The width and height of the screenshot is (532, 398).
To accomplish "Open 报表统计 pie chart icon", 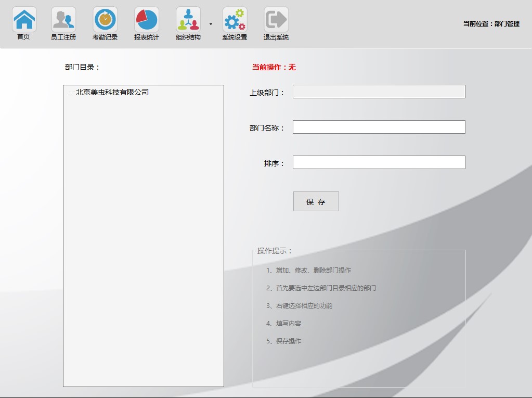I will coord(147,20).
